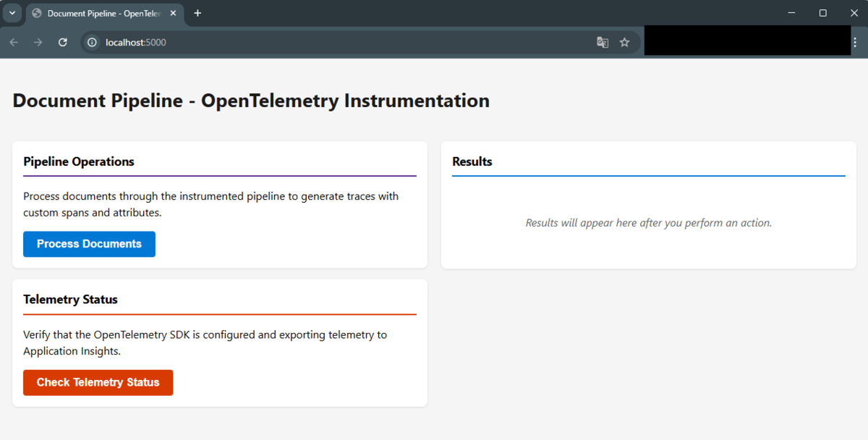The width and height of the screenshot is (868, 440).
Task: Click the translate page icon
Action: pos(603,43)
